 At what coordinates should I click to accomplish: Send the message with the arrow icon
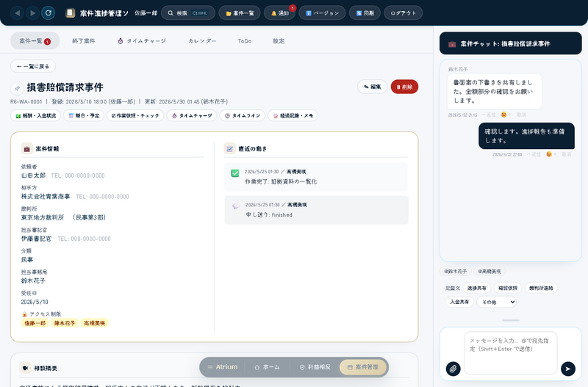pyautogui.click(x=568, y=369)
